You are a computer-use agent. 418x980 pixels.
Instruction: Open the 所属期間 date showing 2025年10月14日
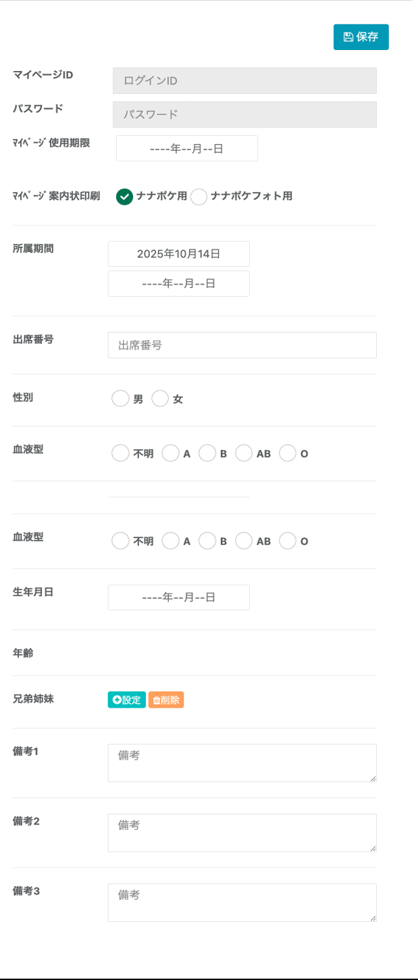click(x=178, y=254)
